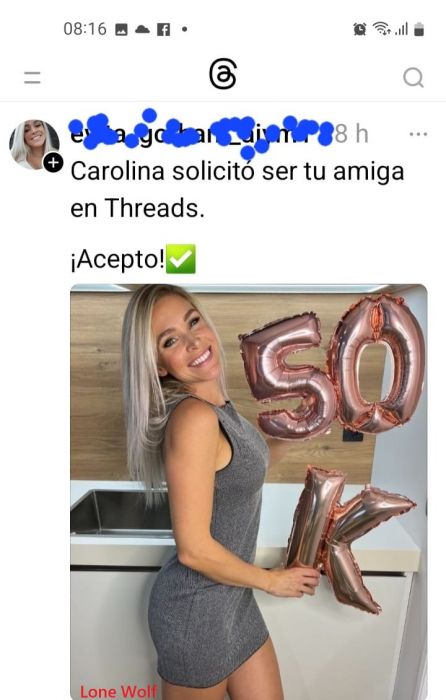The height and width of the screenshot is (700, 446).
Task: Tap the cloud icon in status bar
Action: pyautogui.click(x=142, y=29)
